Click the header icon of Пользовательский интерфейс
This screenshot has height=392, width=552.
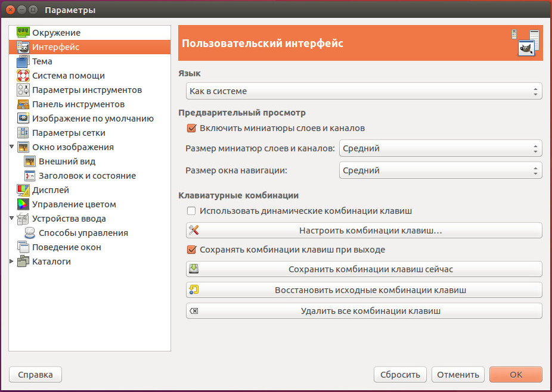point(525,43)
